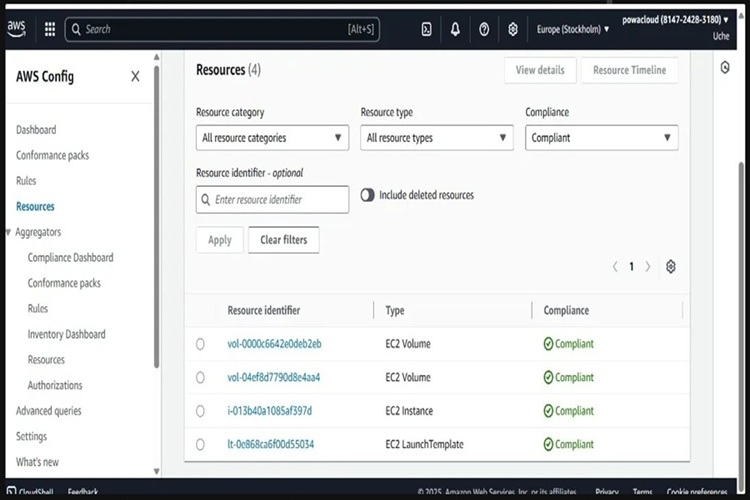The width and height of the screenshot is (750, 500).
Task: Open top-level Conformance packs
Action: click(52, 156)
